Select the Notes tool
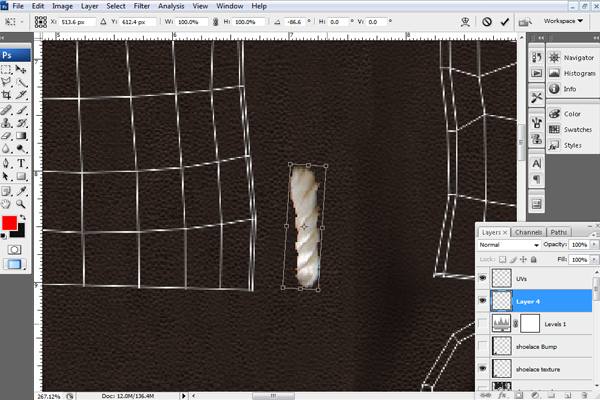This screenshot has height=400, width=600. point(7,191)
